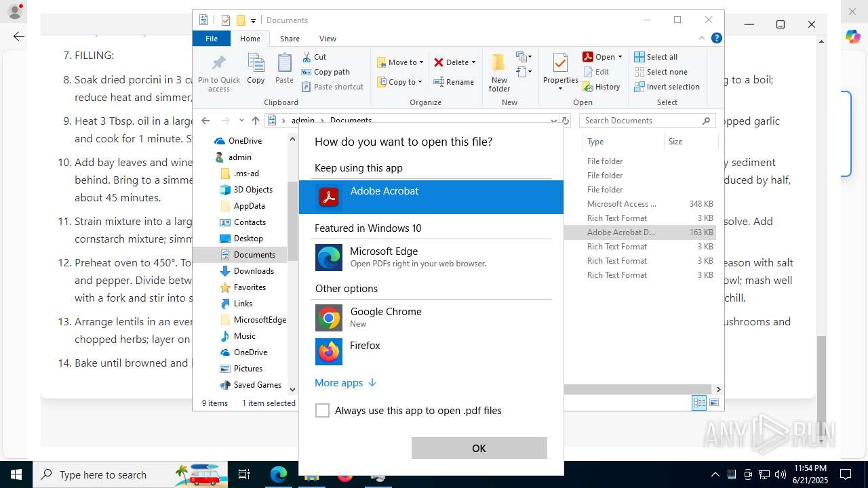Switch to the Share ribbon tab

point(290,39)
